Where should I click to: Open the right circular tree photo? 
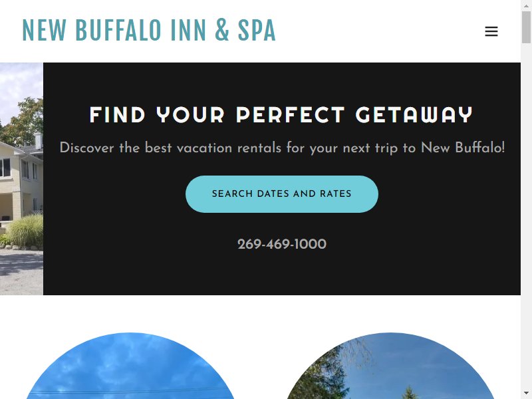390,366
